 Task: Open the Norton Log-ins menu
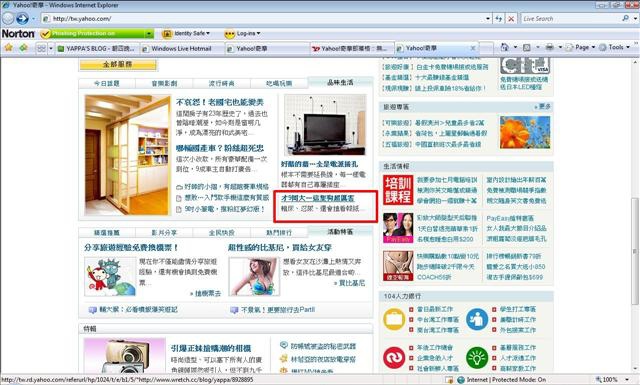242,33
